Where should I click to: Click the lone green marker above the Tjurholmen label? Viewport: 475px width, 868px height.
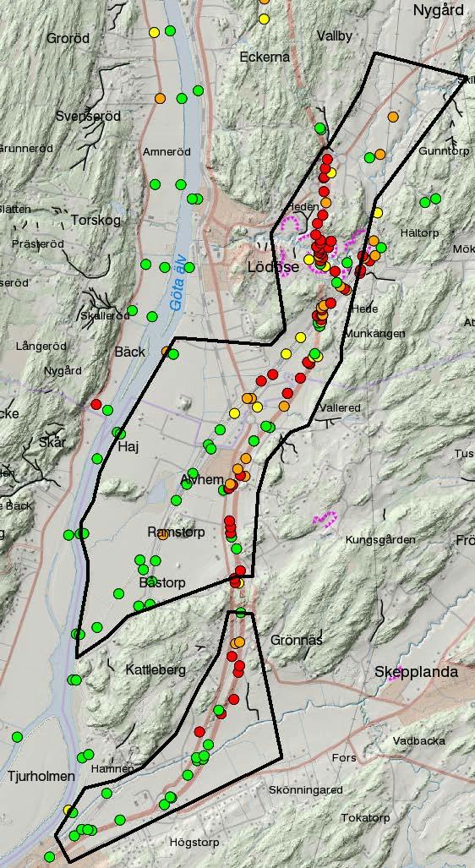click(x=17, y=737)
